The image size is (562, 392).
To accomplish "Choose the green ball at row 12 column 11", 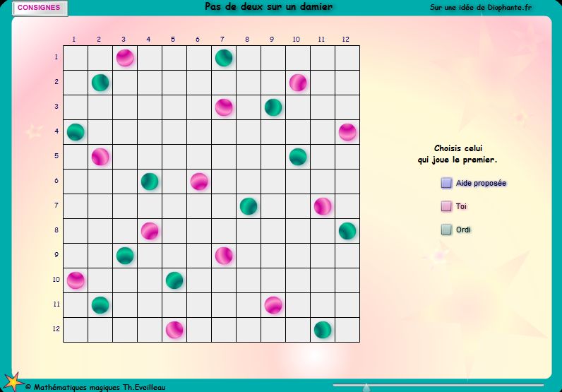I will pyautogui.click(x=323, y=331).
